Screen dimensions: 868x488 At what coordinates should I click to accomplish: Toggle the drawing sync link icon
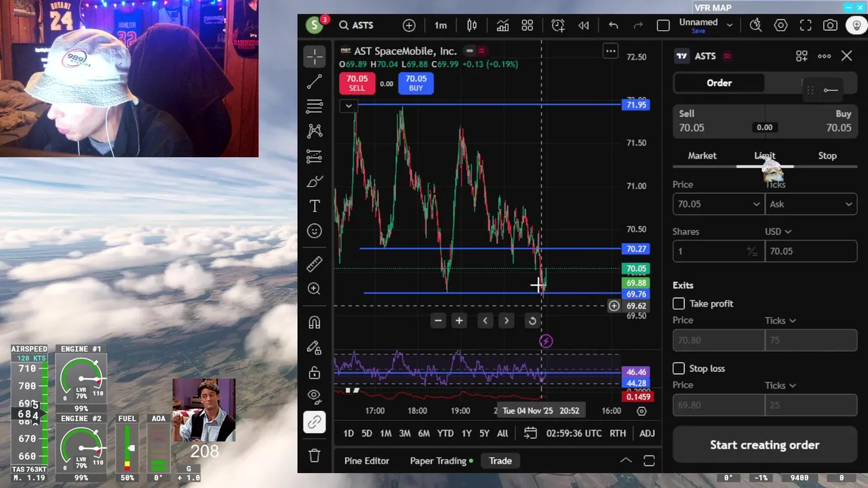[315, 422]
